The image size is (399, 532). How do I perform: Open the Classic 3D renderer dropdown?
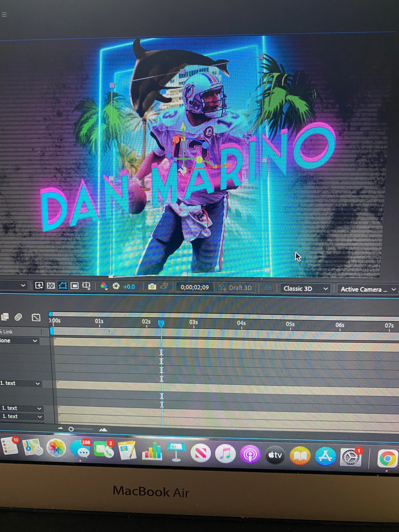click(x=305, y=289)
